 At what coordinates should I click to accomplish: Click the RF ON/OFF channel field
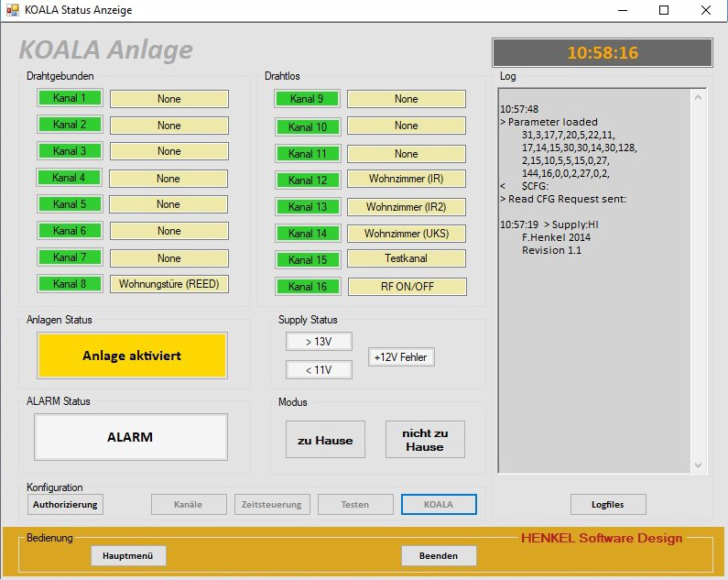406,287
